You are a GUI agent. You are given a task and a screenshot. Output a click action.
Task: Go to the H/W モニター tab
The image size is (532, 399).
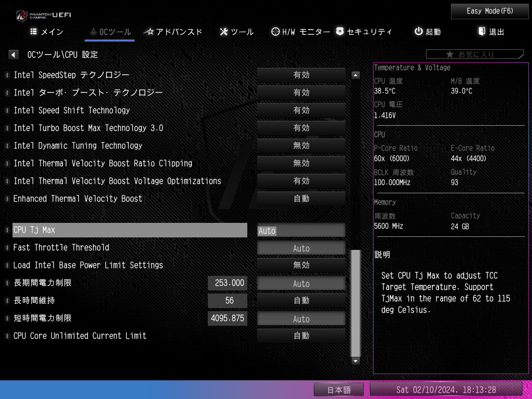(x=301, y=32)
